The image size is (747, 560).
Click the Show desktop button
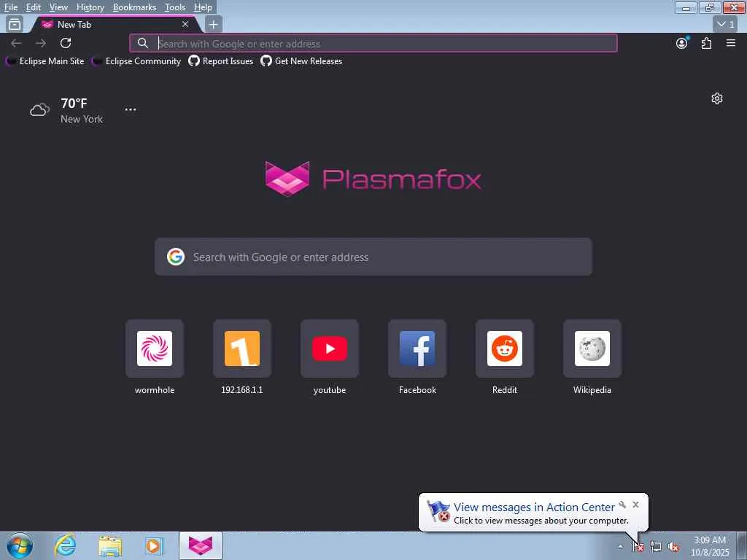coord(742,545)
